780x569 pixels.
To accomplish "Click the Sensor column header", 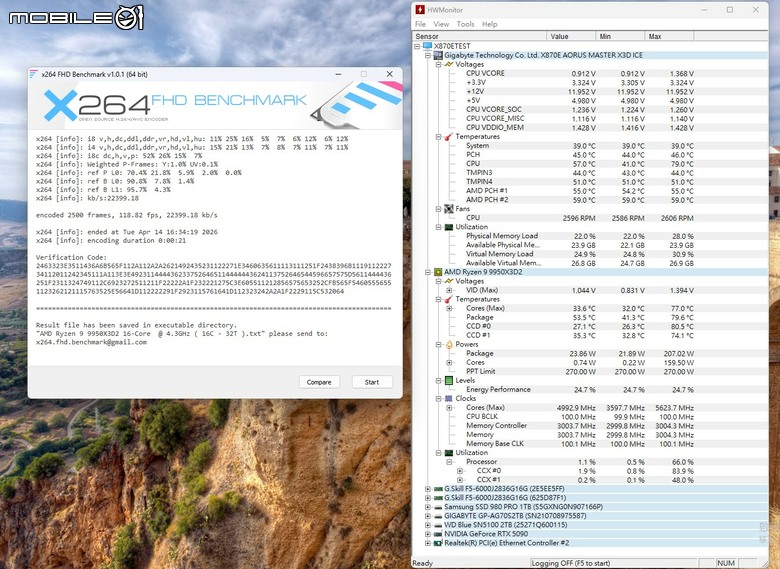I will point(480,36).
